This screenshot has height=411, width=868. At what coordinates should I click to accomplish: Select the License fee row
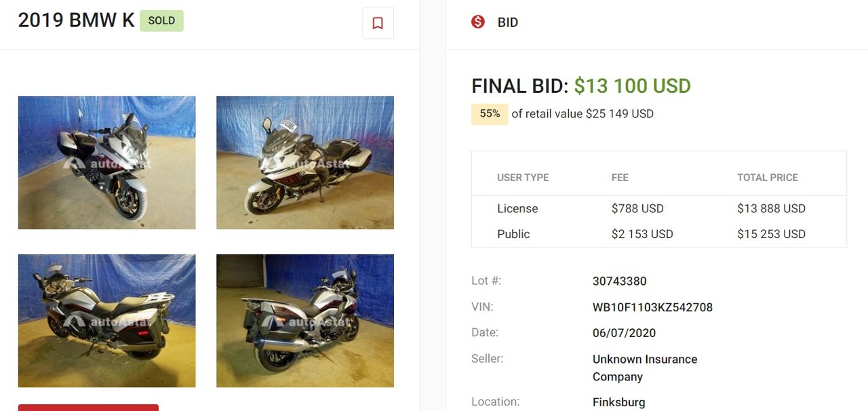click(x=659, y=209)
